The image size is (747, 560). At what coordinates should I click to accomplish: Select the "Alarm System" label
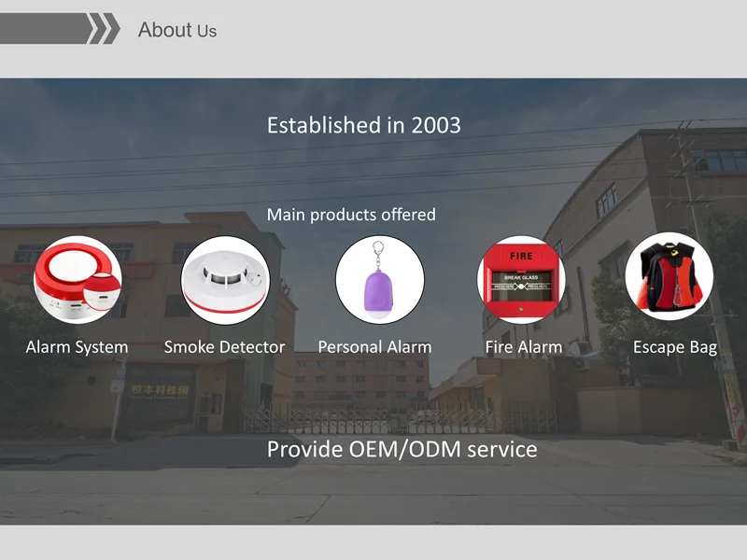77,347
